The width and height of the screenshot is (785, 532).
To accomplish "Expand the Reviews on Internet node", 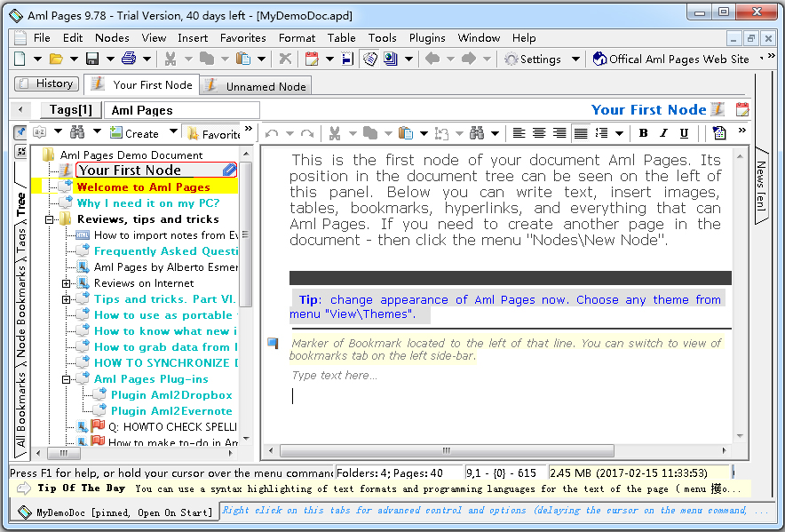I will point(66,283).
